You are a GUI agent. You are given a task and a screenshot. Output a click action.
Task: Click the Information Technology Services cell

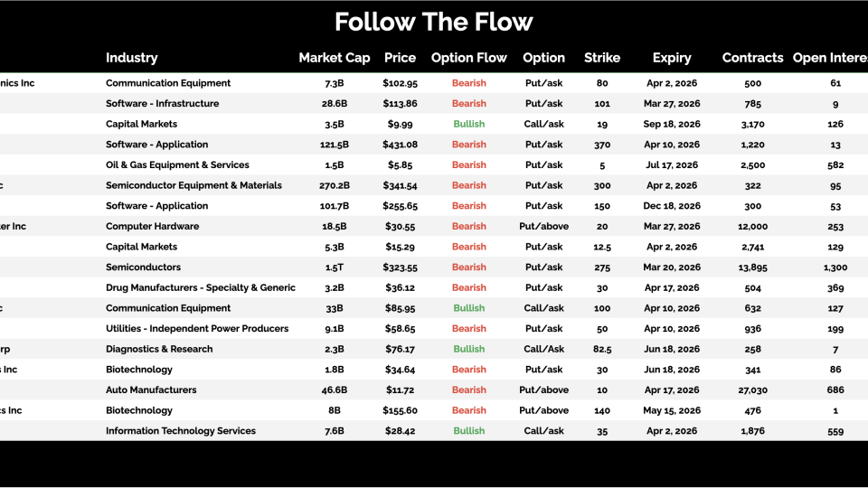pos(181,431)
